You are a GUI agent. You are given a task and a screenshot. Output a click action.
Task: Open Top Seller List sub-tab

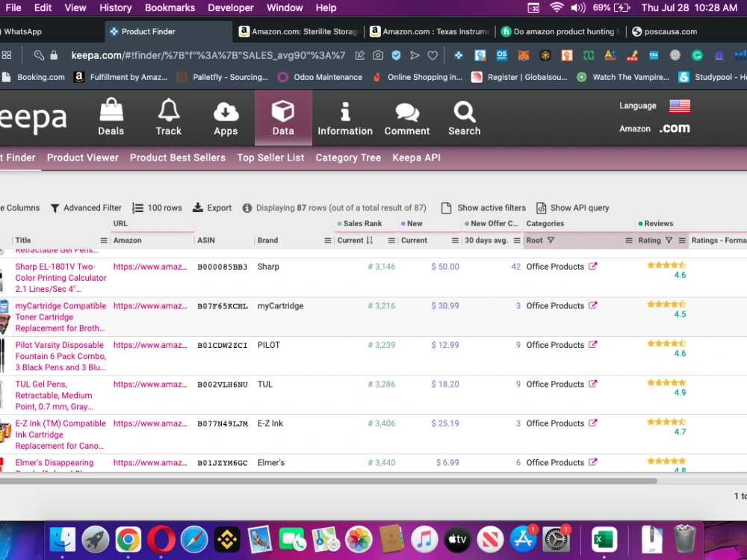pos(270,158)
